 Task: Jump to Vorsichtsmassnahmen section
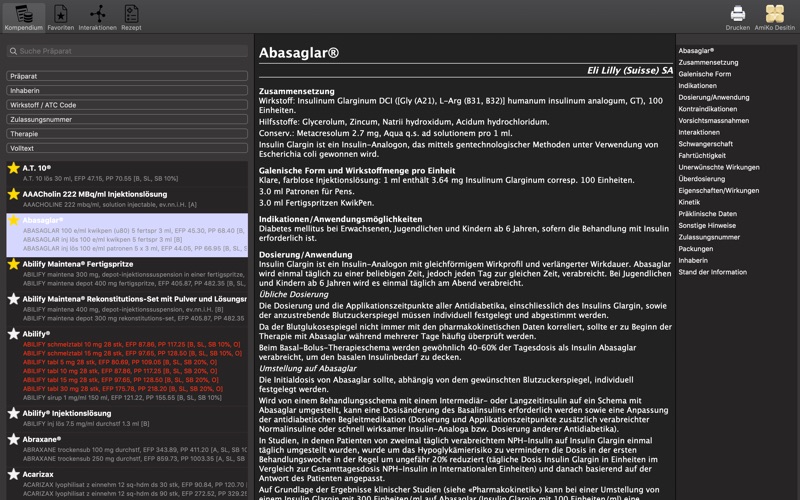pos(714,121)
